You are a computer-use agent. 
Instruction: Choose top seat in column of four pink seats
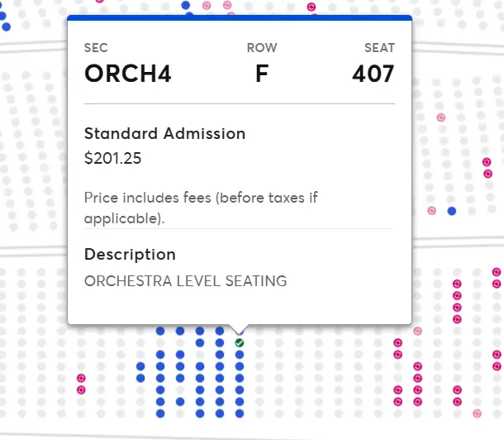[x=457, y=284]
